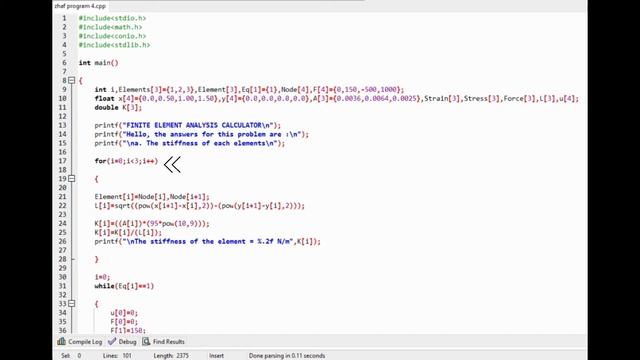
Task: Click the u[0]=0; statement
Action: pos(124,313)
